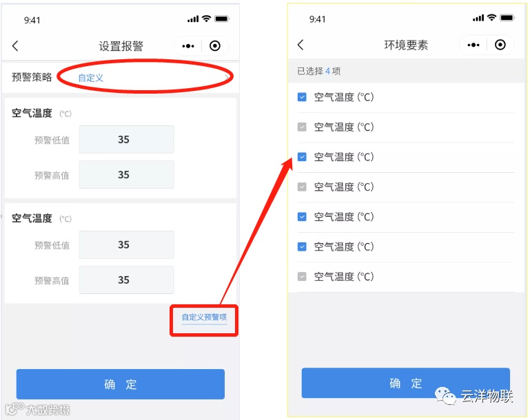This screenshot has height=420, width=530.
Task: Uncheck the first 空气温度 checkbox
Action: point(302,97)
